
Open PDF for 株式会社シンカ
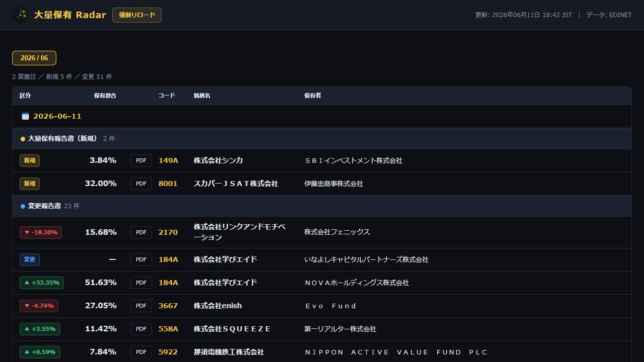(141, 160)
